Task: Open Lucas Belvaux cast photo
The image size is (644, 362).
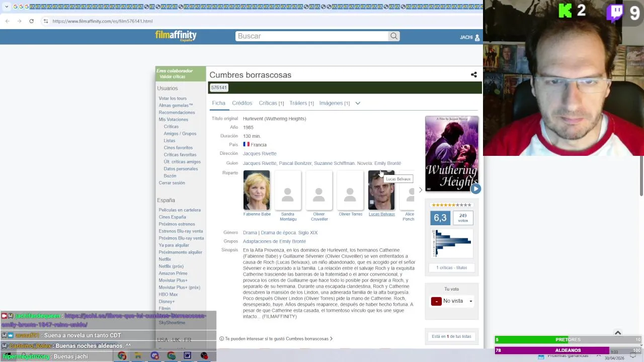Action: (x=381, y=190)
